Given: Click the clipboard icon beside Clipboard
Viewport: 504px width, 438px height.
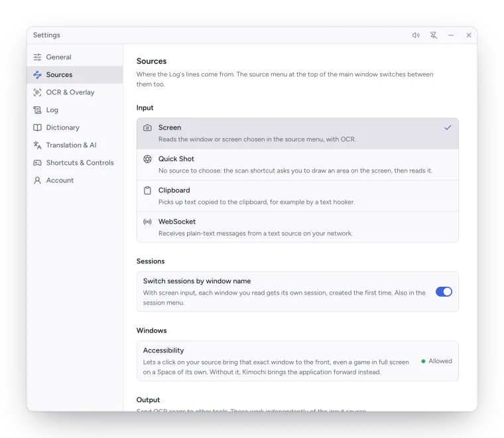Looking at the screenshot, I should tap(147, 190).
